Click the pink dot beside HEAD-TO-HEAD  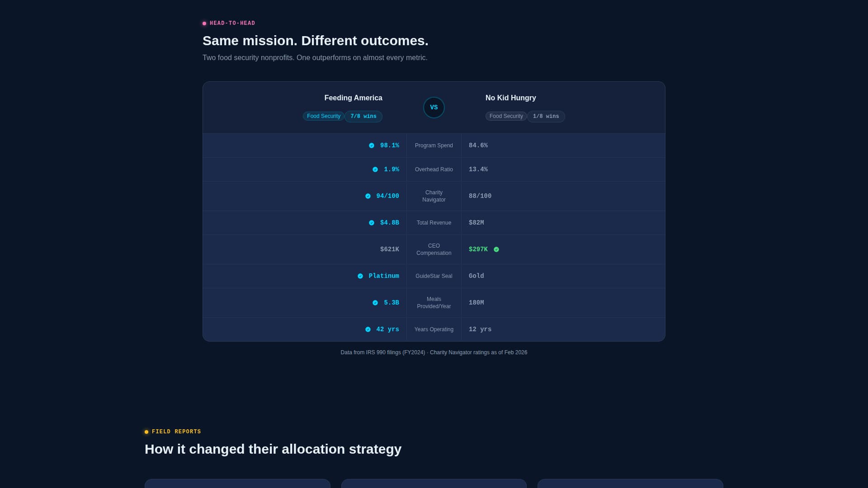tap(204, 23)
